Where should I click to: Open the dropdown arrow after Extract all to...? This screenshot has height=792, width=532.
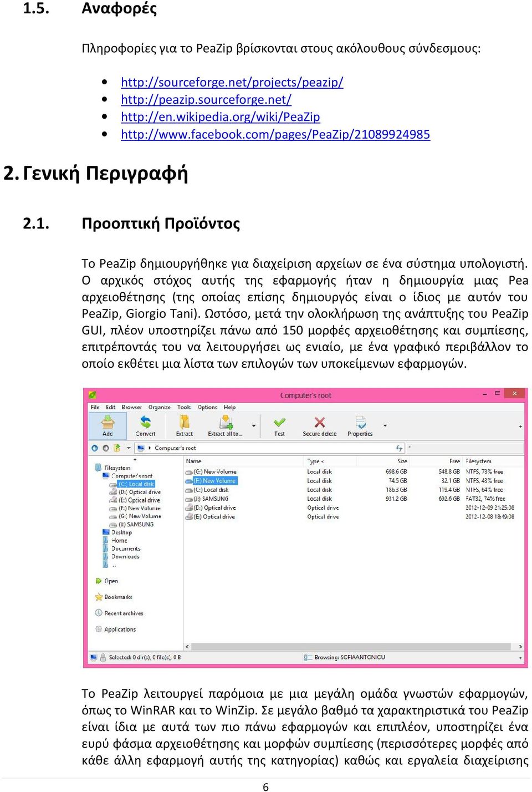click(x=254, y=425)
